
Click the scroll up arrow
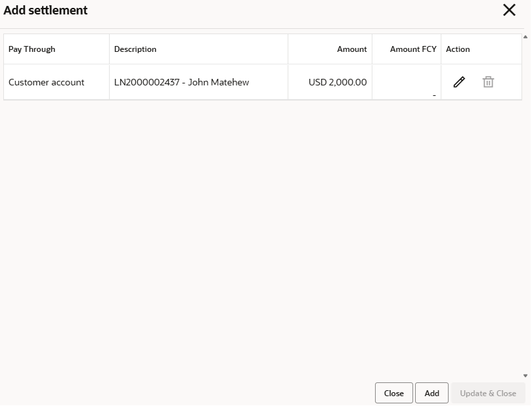coord(526,37)
